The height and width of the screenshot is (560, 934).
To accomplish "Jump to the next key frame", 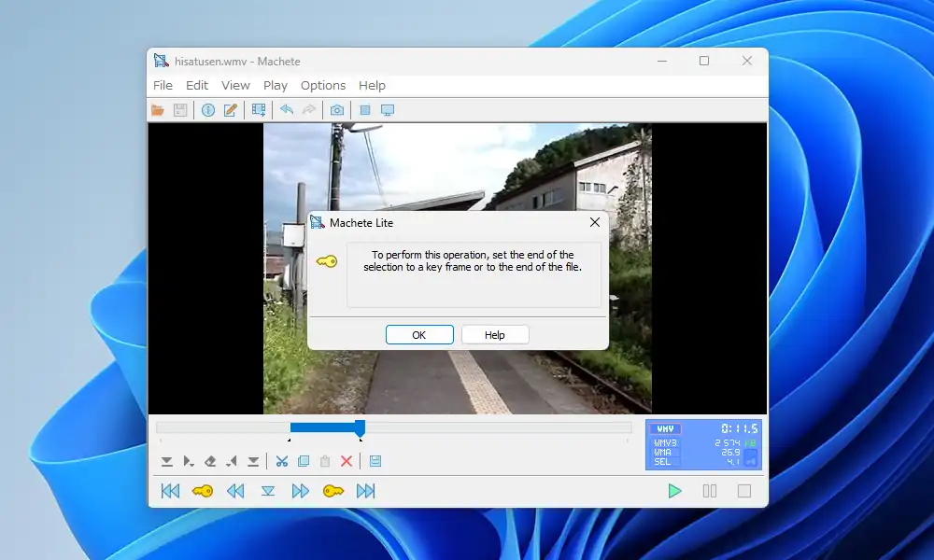I will click(x=333, y=491).
